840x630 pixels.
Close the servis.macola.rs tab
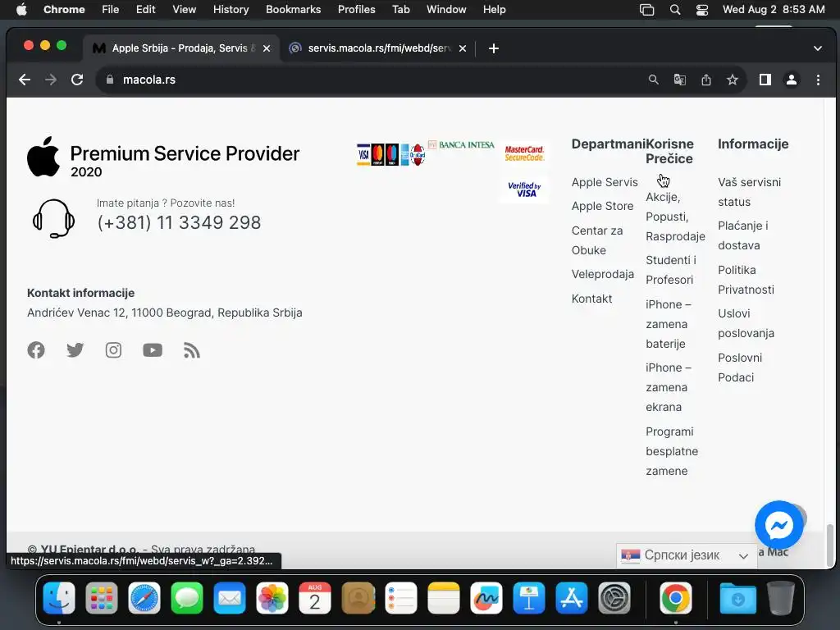pos(463,48)
